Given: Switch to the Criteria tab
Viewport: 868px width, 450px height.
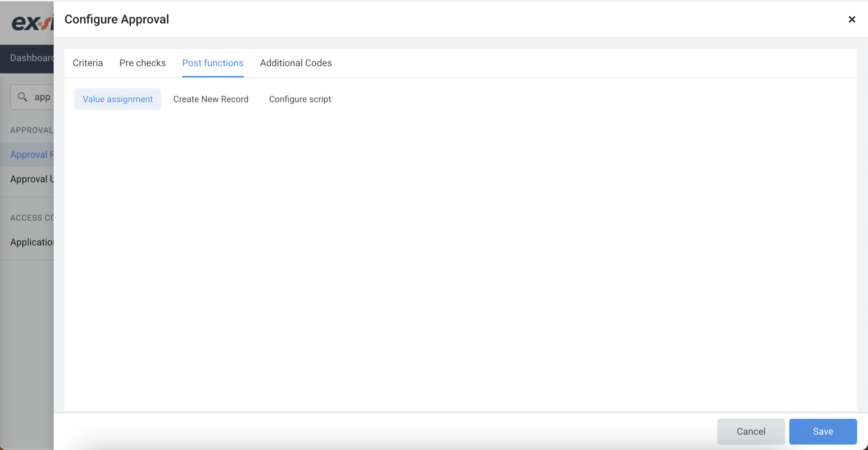Looking at the screenshot, I should (x=88, y=63).
